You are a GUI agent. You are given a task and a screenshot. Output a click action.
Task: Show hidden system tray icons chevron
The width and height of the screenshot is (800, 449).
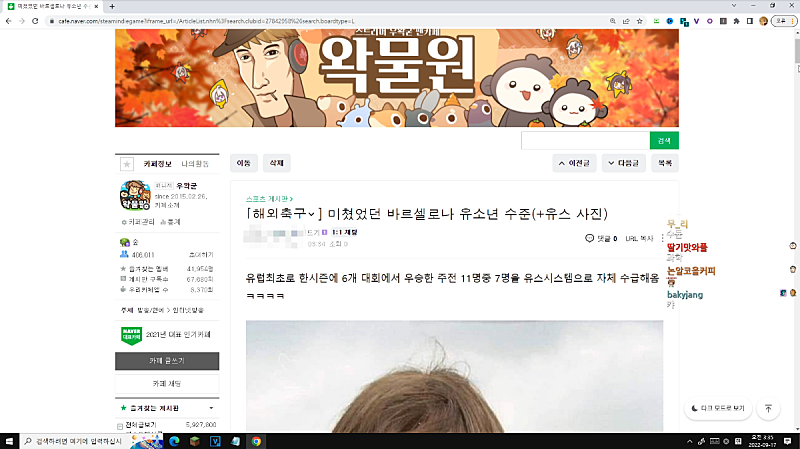[x=690, y=441]
